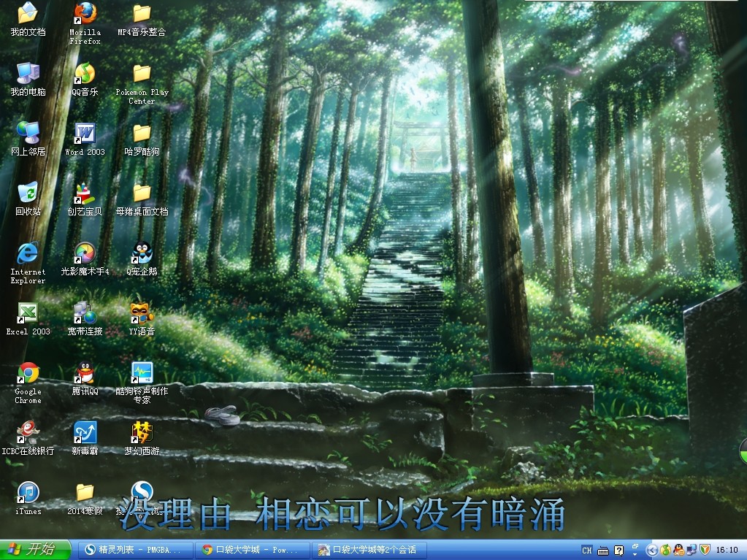Click the 16:10 system clock
This screenshot has width=747, height=560.
click(727, 550)
